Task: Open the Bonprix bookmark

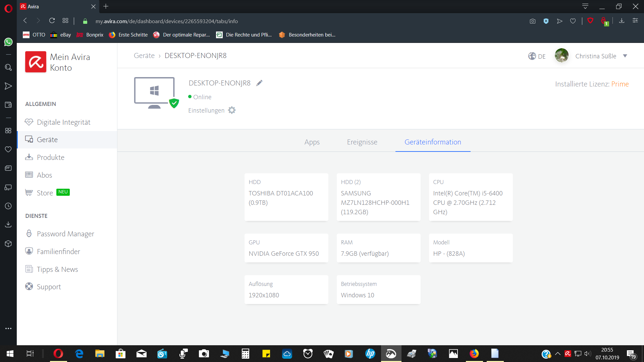Action: [90, 35]
